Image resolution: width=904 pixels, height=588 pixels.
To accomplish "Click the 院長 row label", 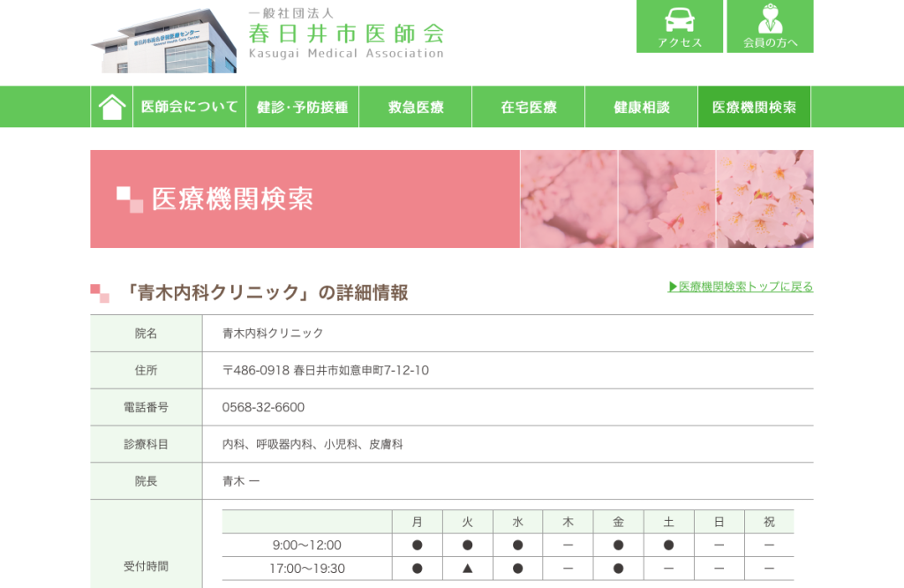I will (146, 481).
